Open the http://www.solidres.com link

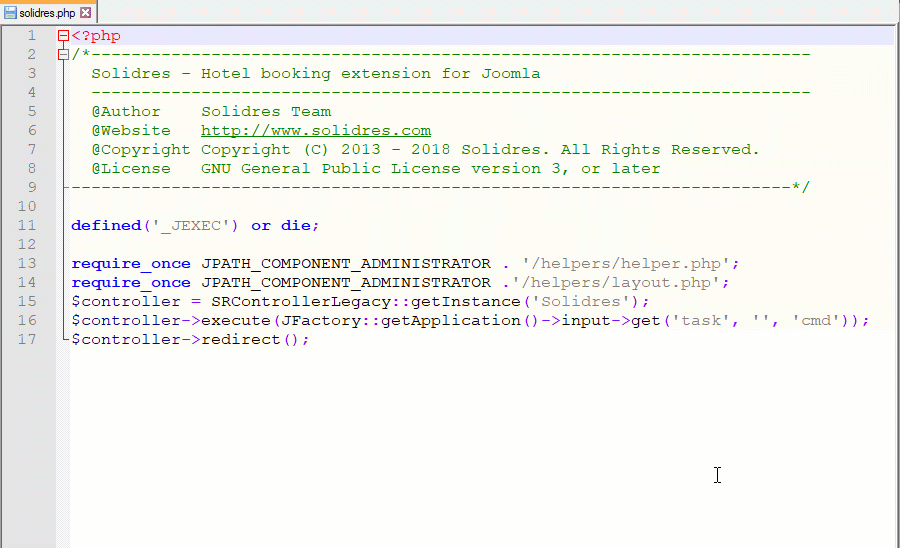tap(316, 130)
